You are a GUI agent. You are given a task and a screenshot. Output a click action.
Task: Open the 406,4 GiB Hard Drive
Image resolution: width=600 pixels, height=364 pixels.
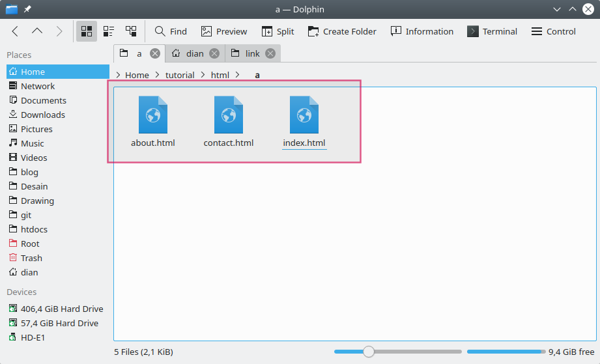(58, 309)
